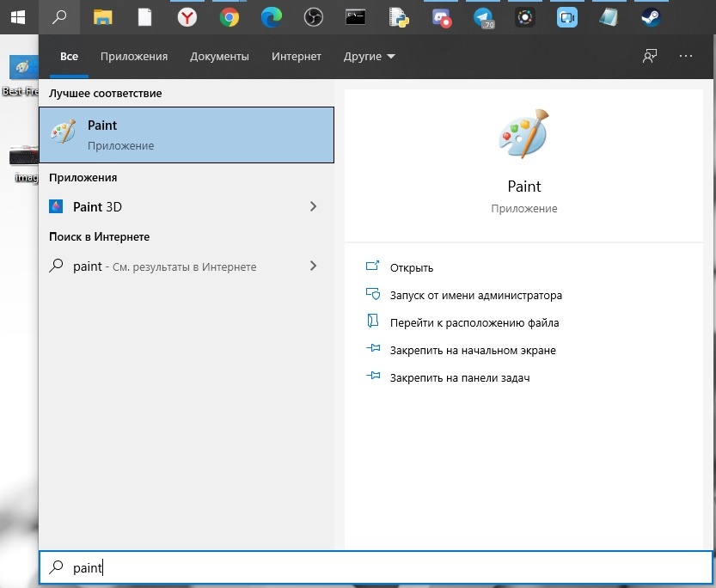Launch Steam from the taskbar
The image size is (716, 588).
click(x=651, y=17)
